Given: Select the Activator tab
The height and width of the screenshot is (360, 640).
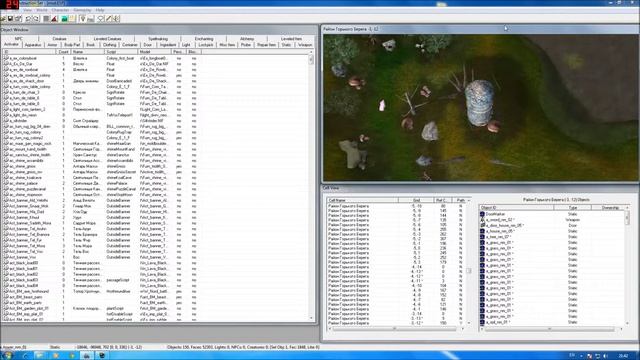Looking at the screenshot, I should coord(11,44).
